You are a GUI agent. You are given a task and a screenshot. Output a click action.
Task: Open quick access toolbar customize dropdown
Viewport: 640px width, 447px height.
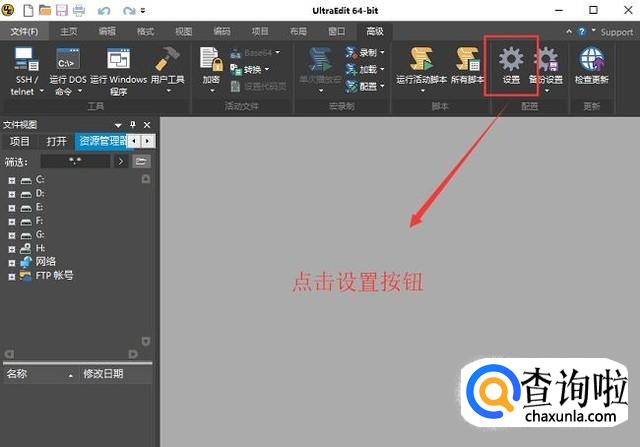coord(143,11)
